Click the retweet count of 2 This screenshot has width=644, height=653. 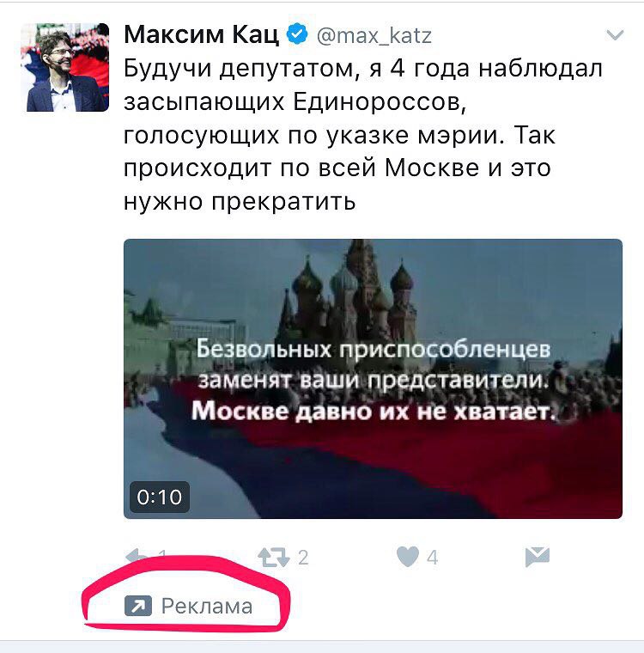pyautogui.click(x=303, y=558)
